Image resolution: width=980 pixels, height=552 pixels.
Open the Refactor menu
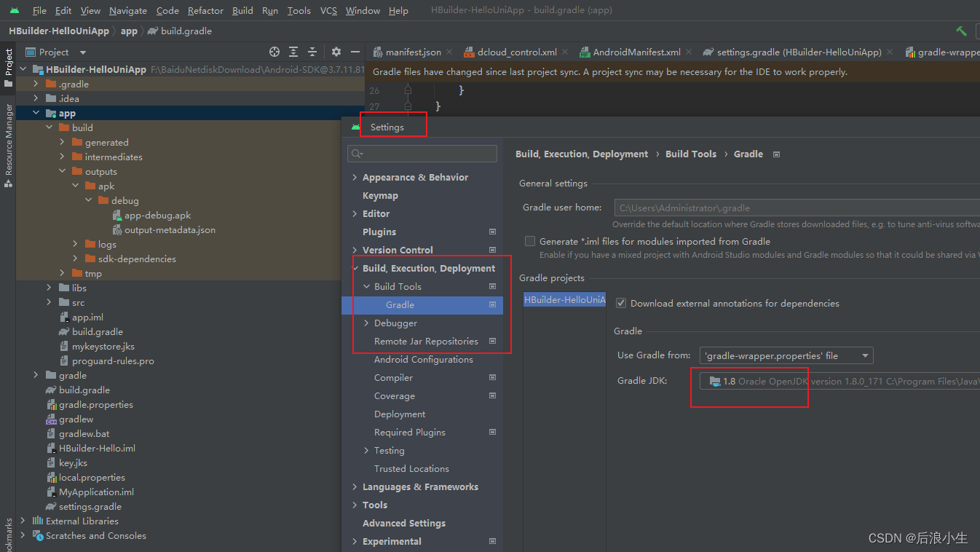click(x=205, y=10)
